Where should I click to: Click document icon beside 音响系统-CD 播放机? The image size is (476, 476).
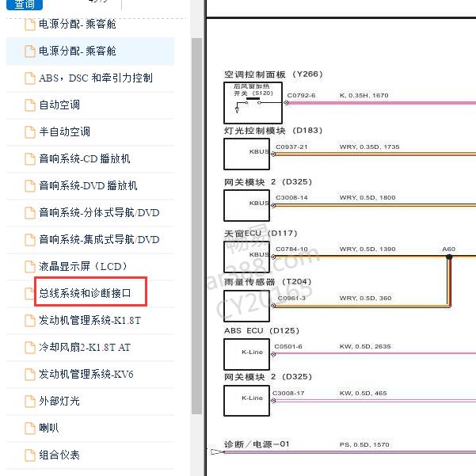tap(30, 158)
